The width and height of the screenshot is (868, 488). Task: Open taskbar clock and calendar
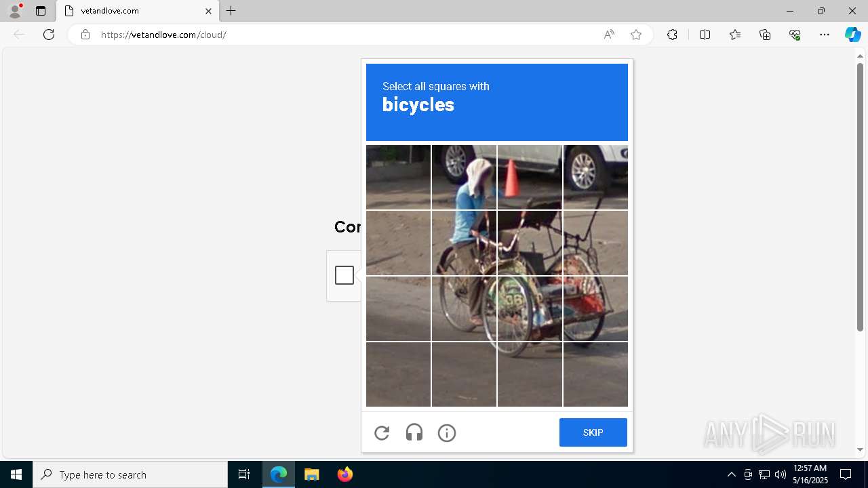coord(810,474)
